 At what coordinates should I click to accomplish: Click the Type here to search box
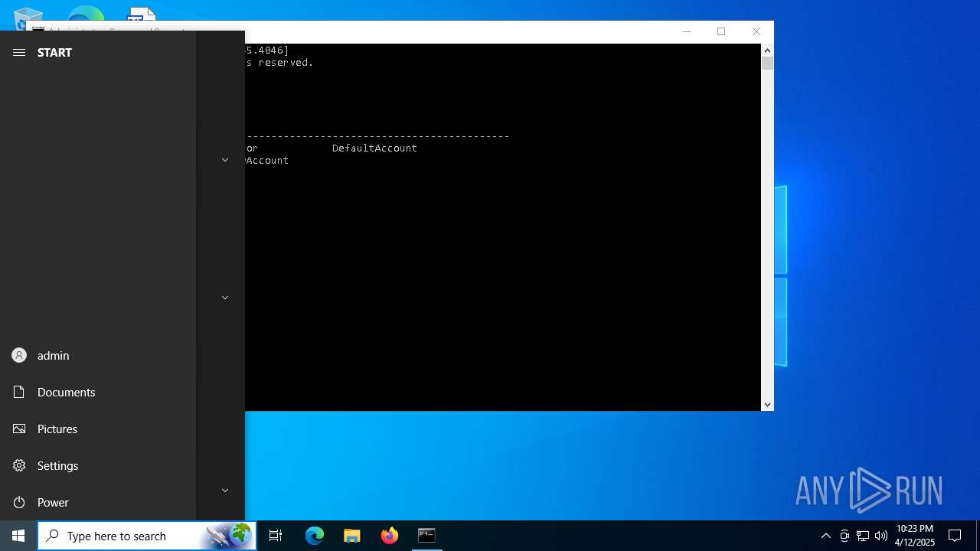147,536
